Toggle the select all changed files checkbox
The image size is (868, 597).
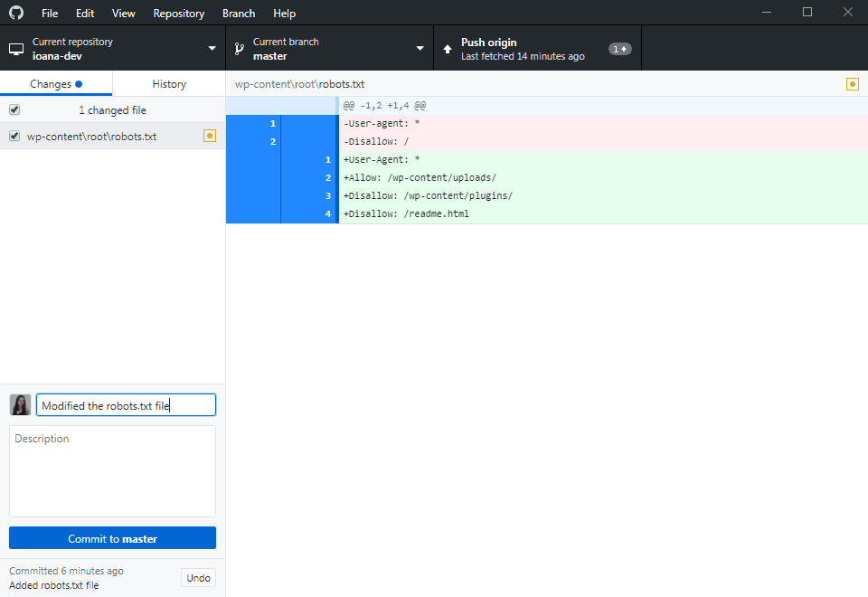pos(14,109)
